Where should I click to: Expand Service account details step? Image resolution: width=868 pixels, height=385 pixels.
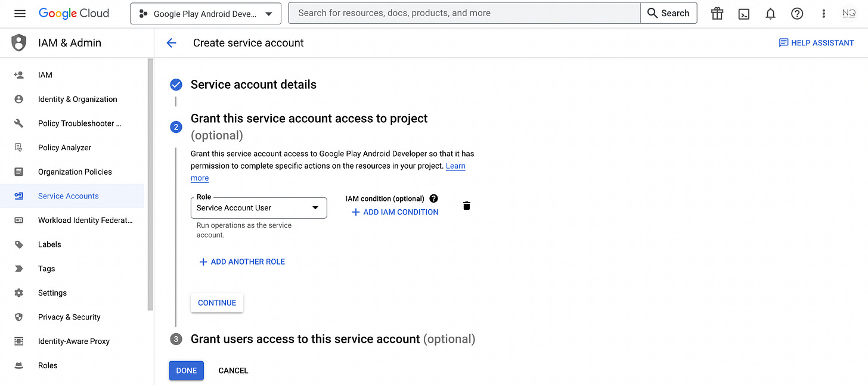point(253,85)
